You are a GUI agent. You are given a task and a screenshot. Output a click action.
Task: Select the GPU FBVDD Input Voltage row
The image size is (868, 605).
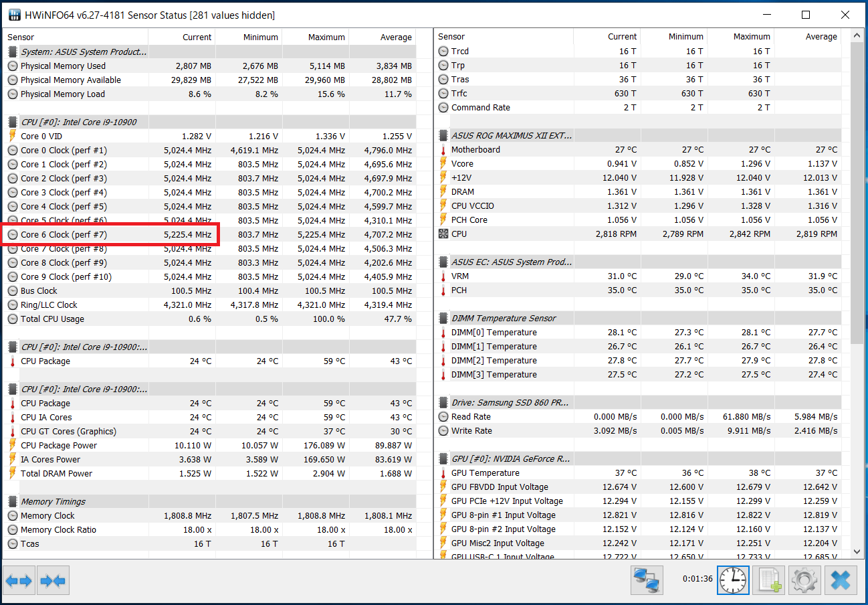pyautogui.click(x=637, y=487)
